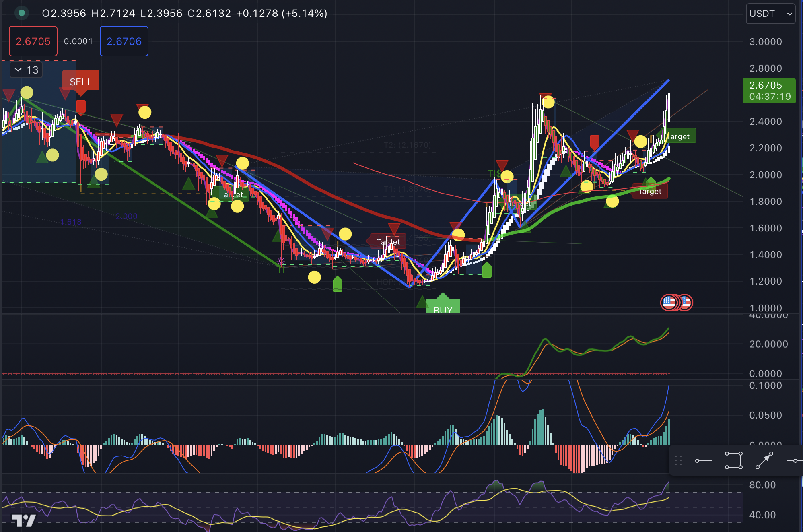Click the horizontal line tool icon
The image size is (803, 532).
[x=795, y=460]
